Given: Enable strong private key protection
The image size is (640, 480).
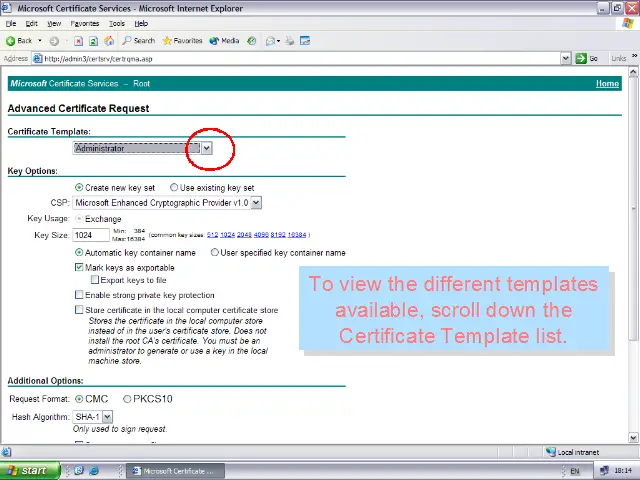Looking at the screenshot, I should (79, 295).
